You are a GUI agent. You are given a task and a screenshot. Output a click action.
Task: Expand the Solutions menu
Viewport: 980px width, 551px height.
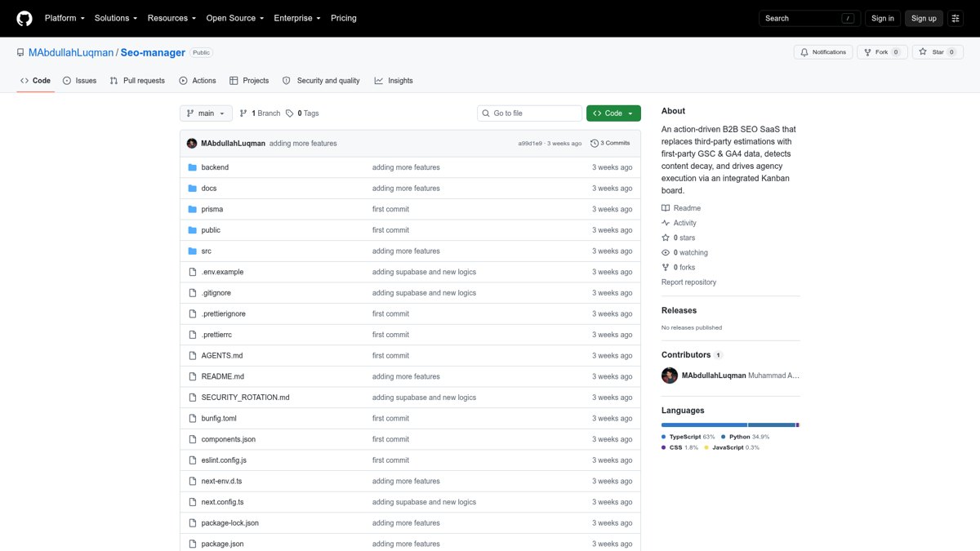pos(116,18)
